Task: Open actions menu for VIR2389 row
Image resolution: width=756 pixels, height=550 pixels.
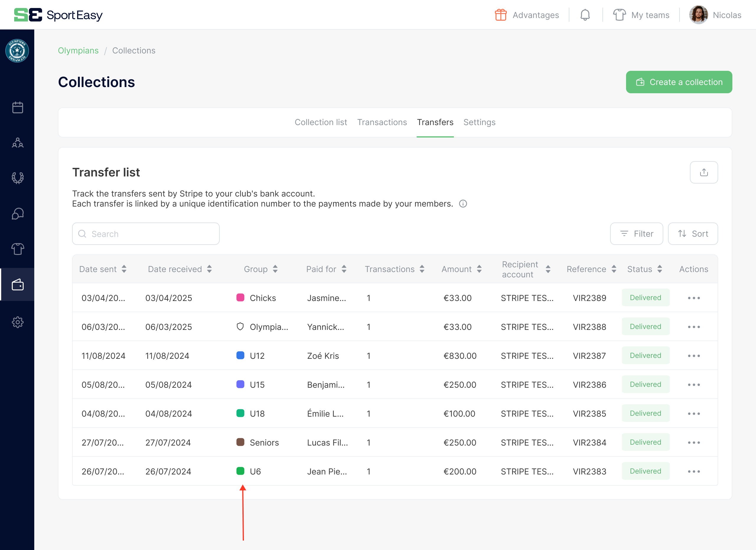Action: click(694, 298)
